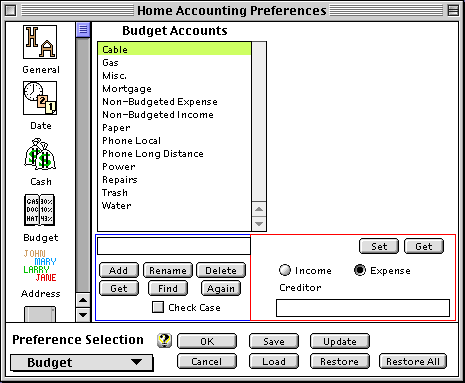The height and width of the screenshot is (383, 465).
Task: Open the Budget preference selection dropdown
Action: coord(82,362)
